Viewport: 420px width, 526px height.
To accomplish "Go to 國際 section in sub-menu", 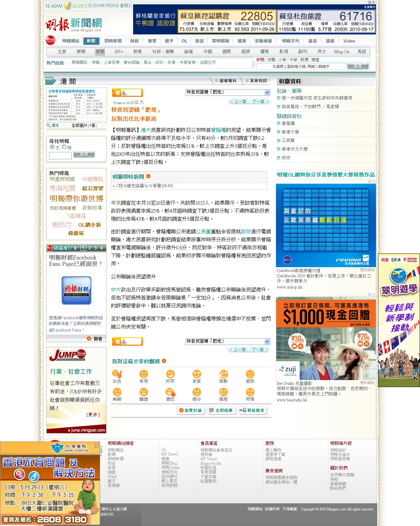I will click(227, 52).
